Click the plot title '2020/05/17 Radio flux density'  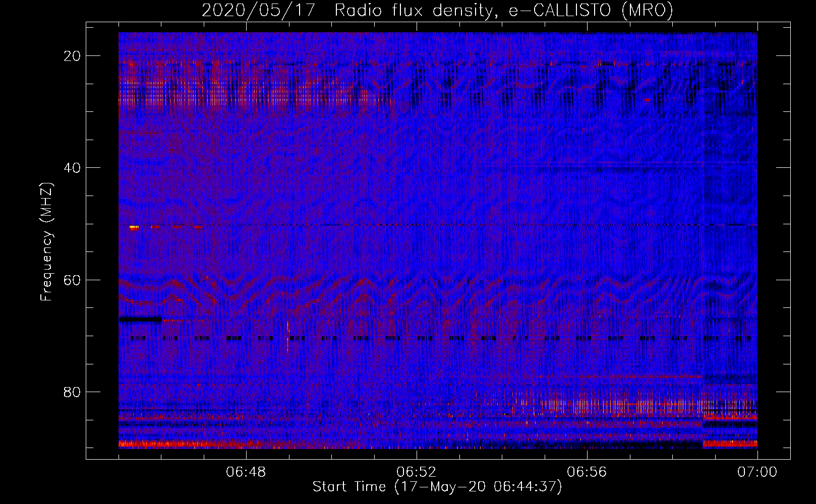pyautogui.click(x=347, y=11)
